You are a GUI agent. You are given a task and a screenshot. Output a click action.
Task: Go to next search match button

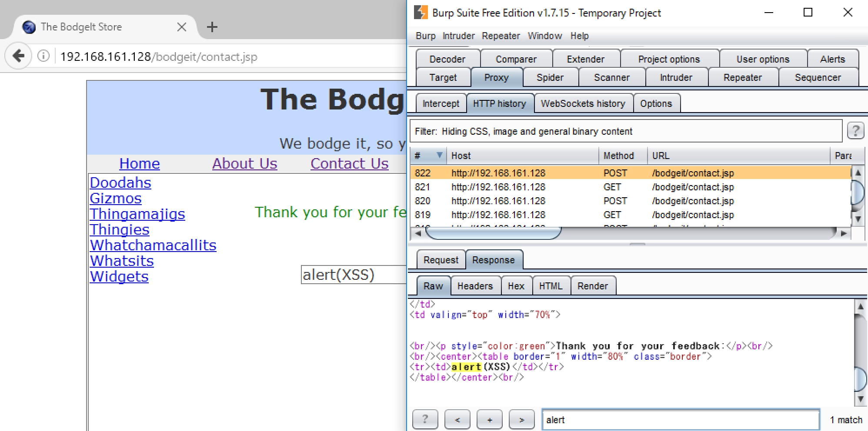point(521,419)
